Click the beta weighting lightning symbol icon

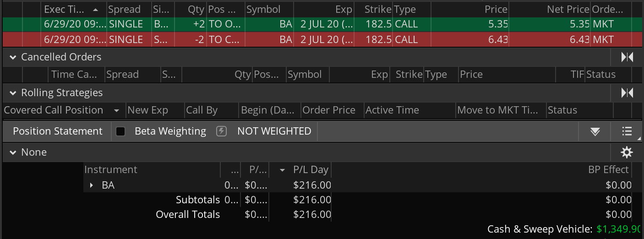click(222, 131)
